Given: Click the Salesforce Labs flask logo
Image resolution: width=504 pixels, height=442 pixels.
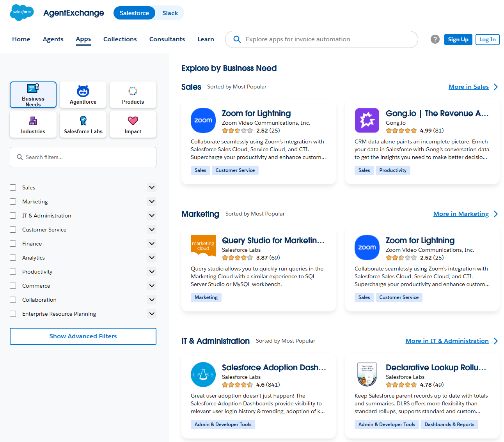Looking at the screenshot, I should tap(203, 375).
